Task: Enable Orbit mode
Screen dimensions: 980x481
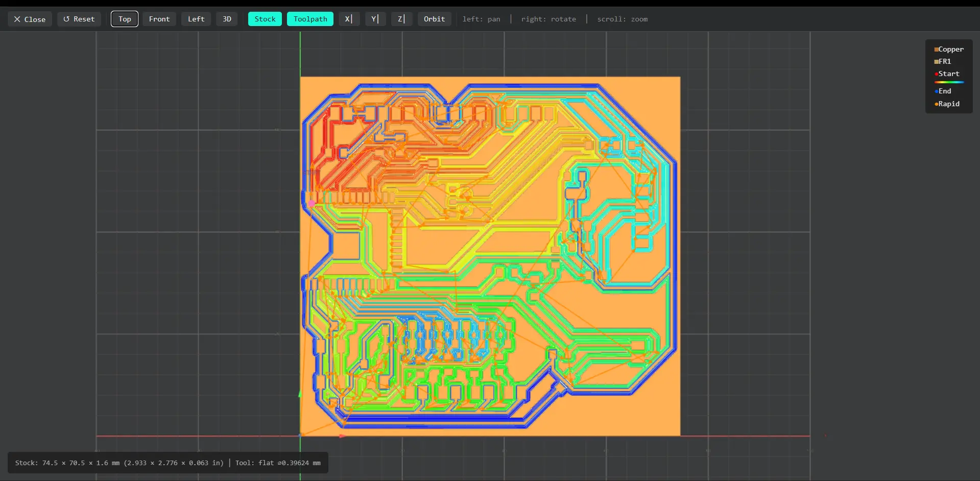Action: pos(434,19)
